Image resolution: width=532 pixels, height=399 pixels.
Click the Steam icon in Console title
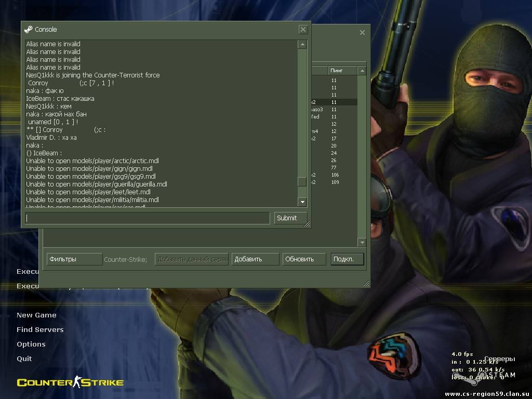point(29,30)
